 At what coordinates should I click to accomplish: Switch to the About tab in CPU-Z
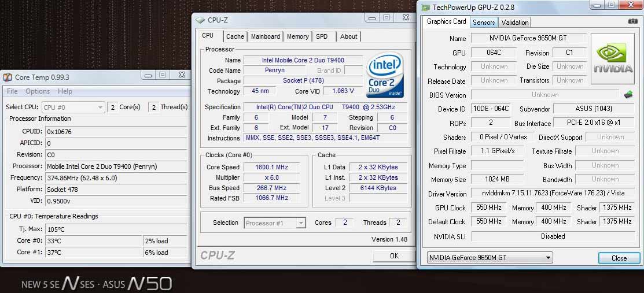click(x=348, y=36)
